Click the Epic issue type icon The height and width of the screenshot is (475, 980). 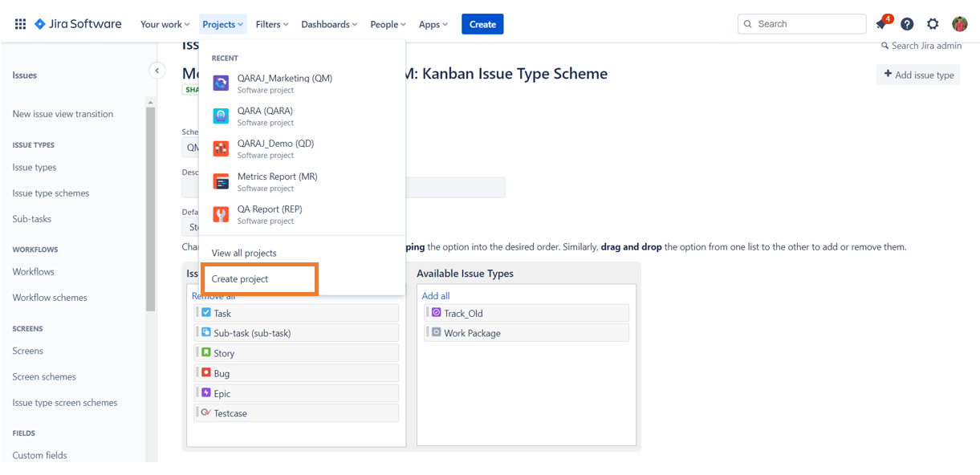(206, 392)
